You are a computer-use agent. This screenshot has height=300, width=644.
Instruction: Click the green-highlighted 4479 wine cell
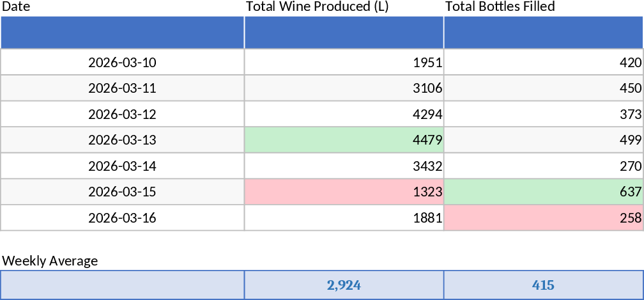[x=344, y=140]
